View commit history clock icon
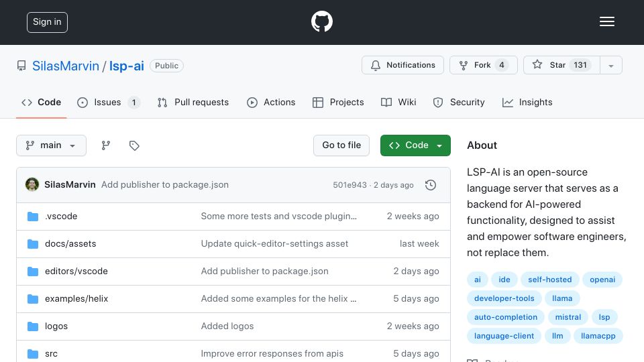644x362 pixels. coord(431,185)
